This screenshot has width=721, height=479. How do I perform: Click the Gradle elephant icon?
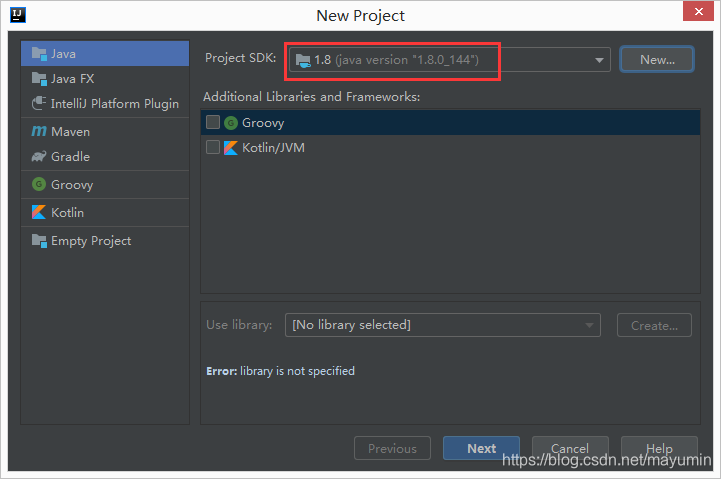point(39,156)
